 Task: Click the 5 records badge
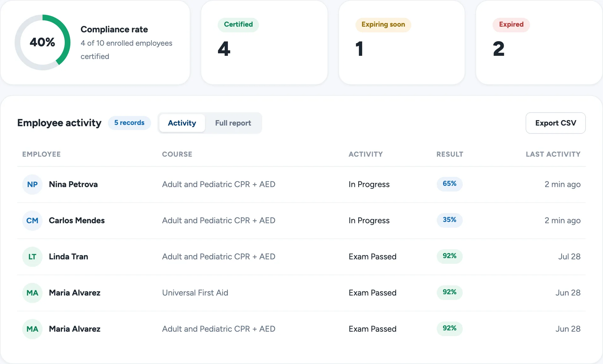[x=129, y=123]
